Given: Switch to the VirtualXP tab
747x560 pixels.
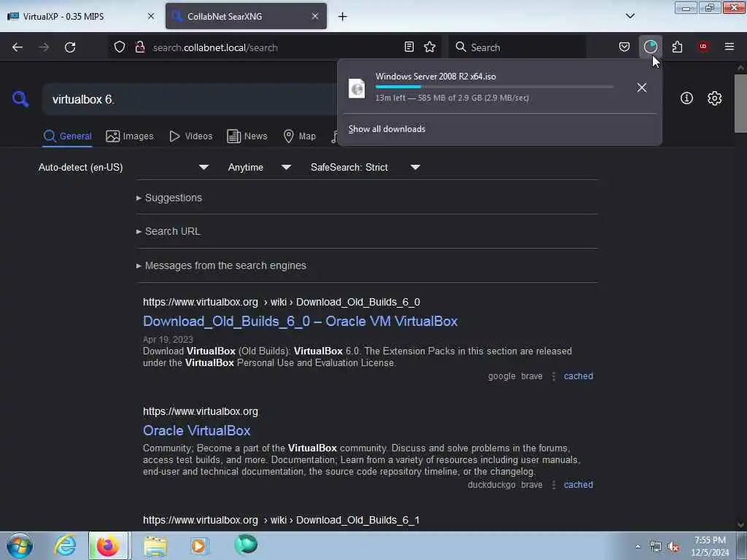Looking at the screenshot, I should tap(82, 16).
